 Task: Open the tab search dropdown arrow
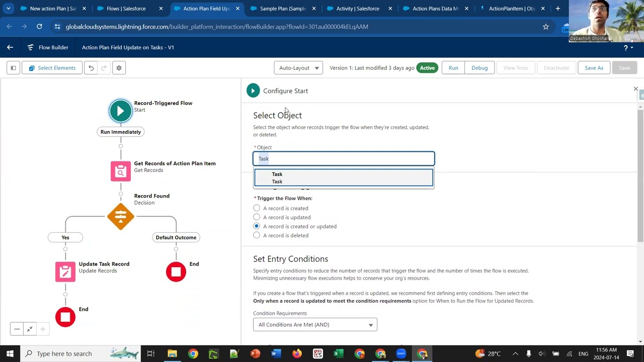point(9,9)
